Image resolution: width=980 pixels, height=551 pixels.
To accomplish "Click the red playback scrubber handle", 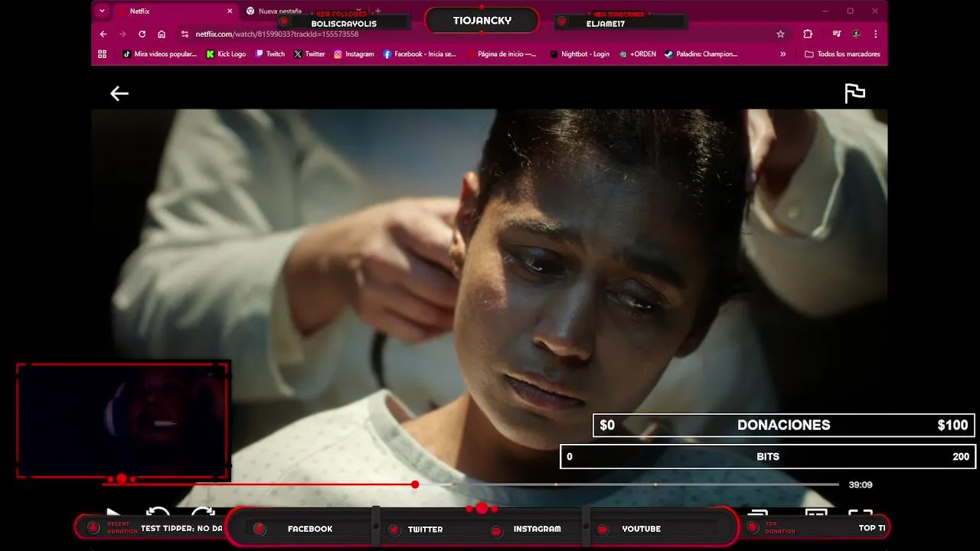I will pos(415,484).
